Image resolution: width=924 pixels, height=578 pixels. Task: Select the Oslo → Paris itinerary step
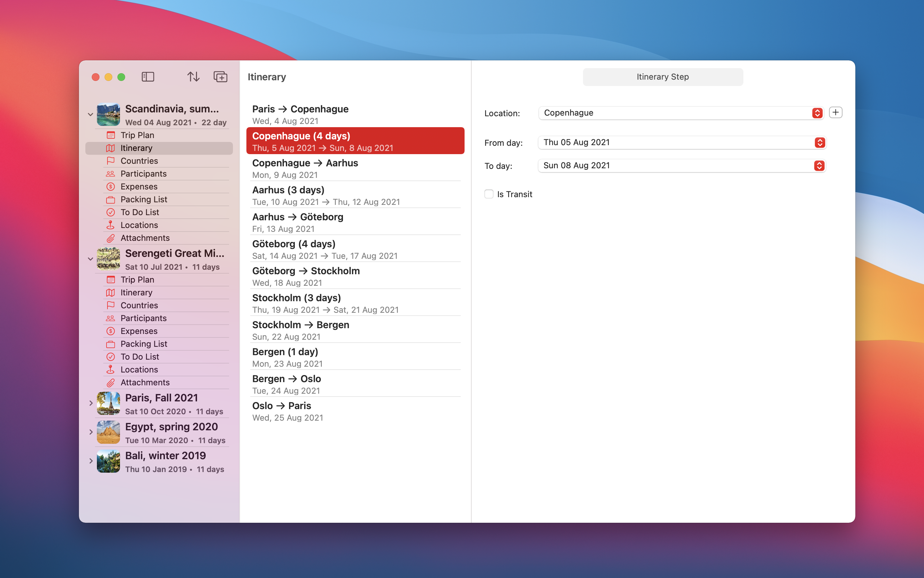click(x=355, y=411)
